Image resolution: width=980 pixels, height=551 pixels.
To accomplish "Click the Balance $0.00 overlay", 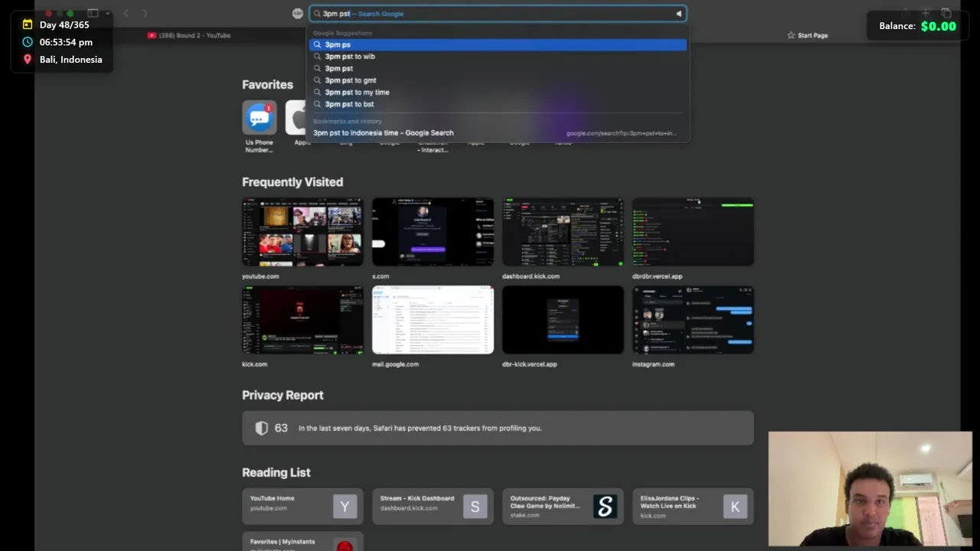I will [x=917, y=26].
